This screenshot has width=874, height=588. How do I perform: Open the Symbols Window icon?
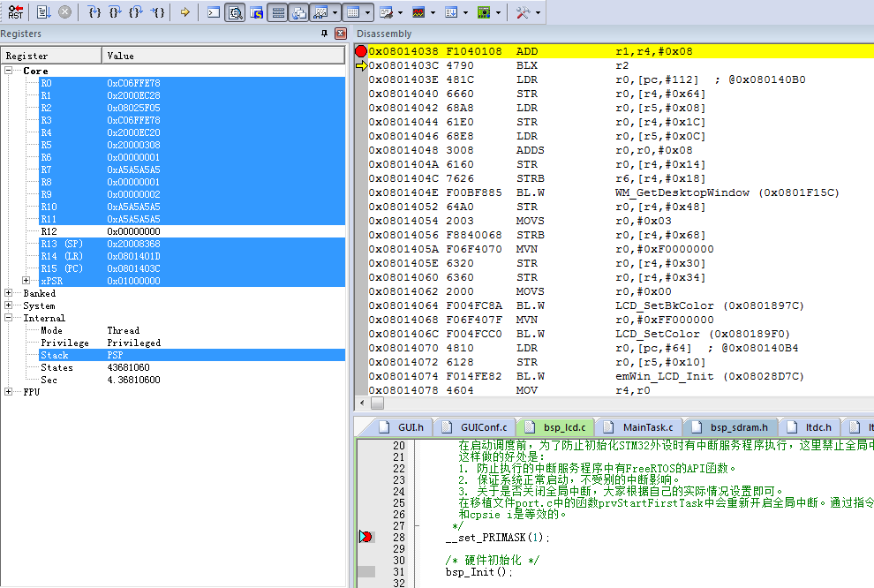pyautogui.click(x=256, y=12)
